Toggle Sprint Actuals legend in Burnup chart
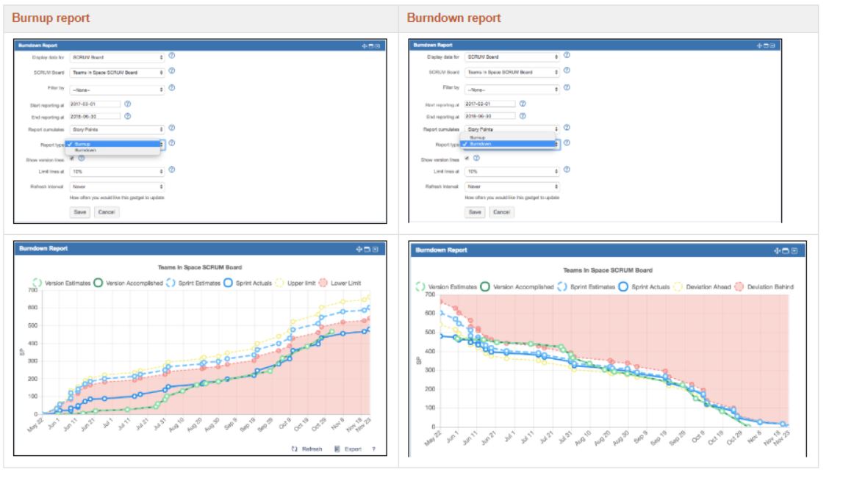This screenshot has width=868, height=478. click(248, 283)
